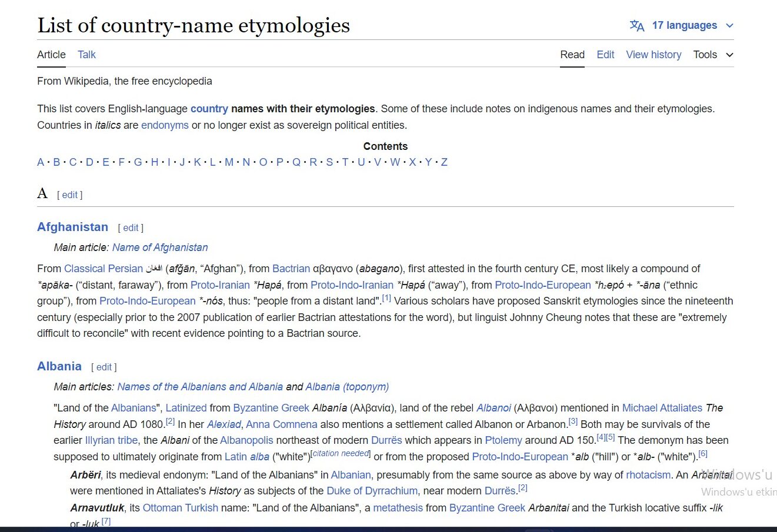Viewport: 777px width, 532px height.
Task: Open the Albania heading link
Action: 59,366
